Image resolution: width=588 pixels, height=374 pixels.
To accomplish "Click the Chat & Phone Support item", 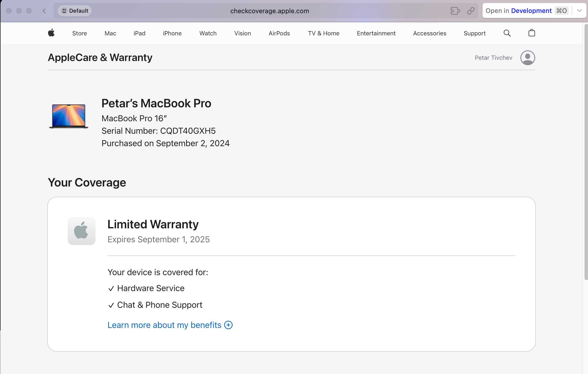I will coord(160,305).
